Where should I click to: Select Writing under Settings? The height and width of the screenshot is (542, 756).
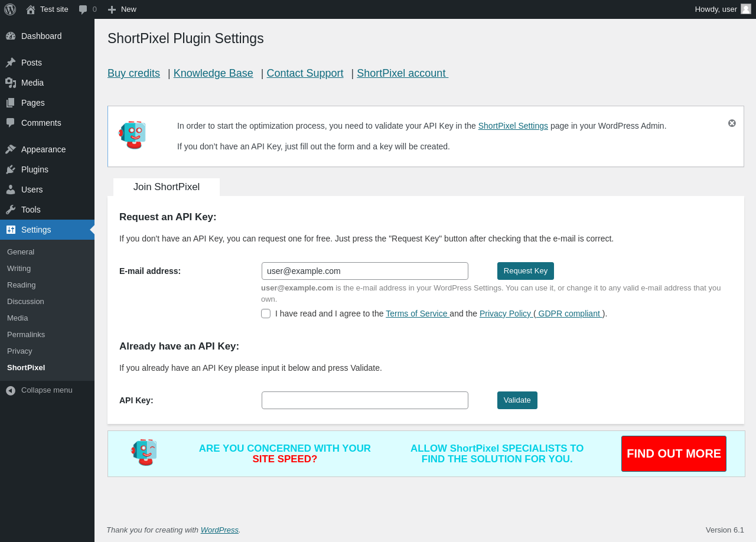[x=47, y=269]
